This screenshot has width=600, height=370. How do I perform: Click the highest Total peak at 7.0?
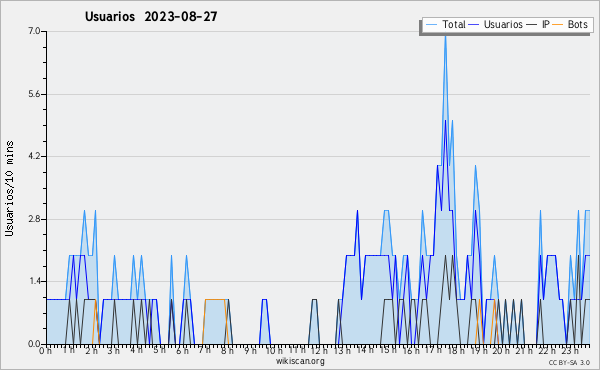coord(445,36)
